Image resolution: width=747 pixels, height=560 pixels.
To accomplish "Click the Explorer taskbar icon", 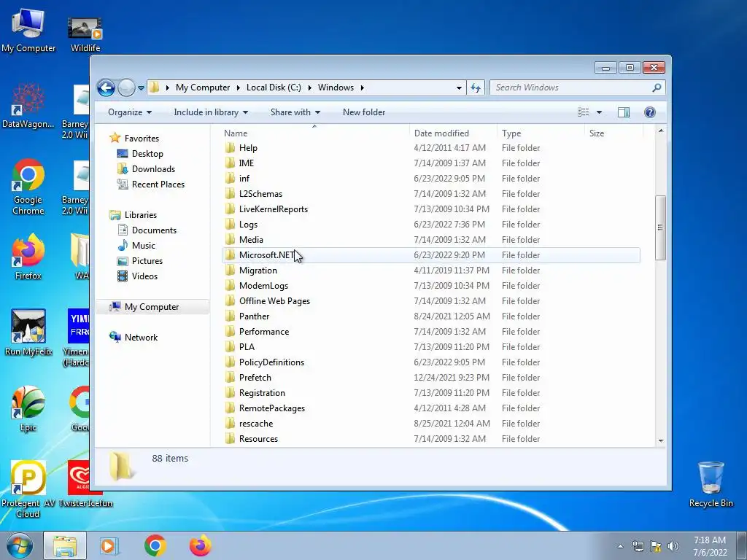I will coord(65,546).
